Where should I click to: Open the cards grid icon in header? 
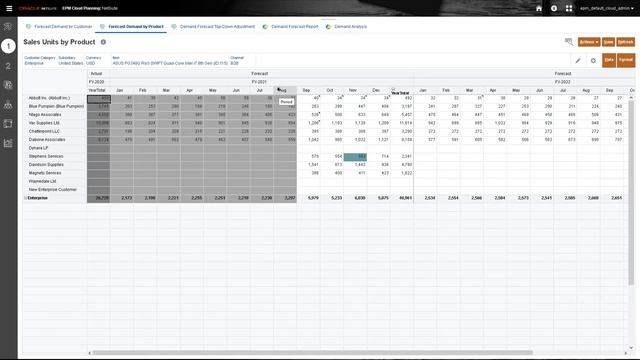point(569,8)
